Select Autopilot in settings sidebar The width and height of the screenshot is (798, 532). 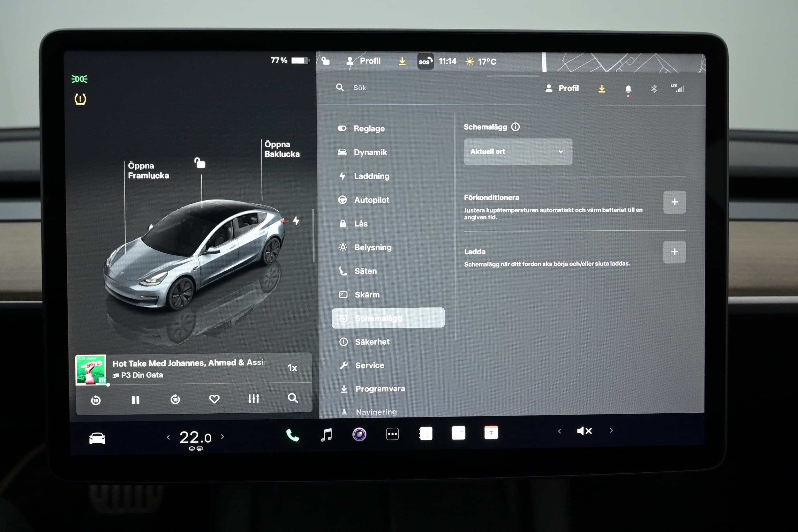371,200
